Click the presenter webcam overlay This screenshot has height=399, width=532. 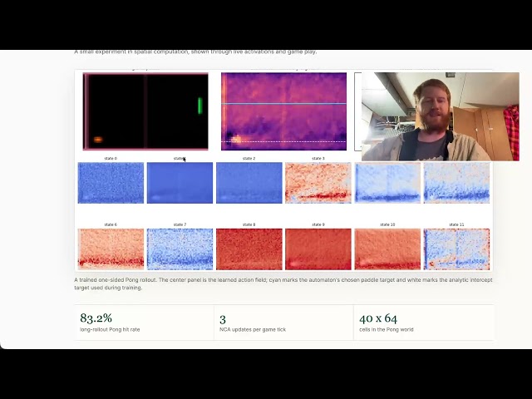click(441, 116)
